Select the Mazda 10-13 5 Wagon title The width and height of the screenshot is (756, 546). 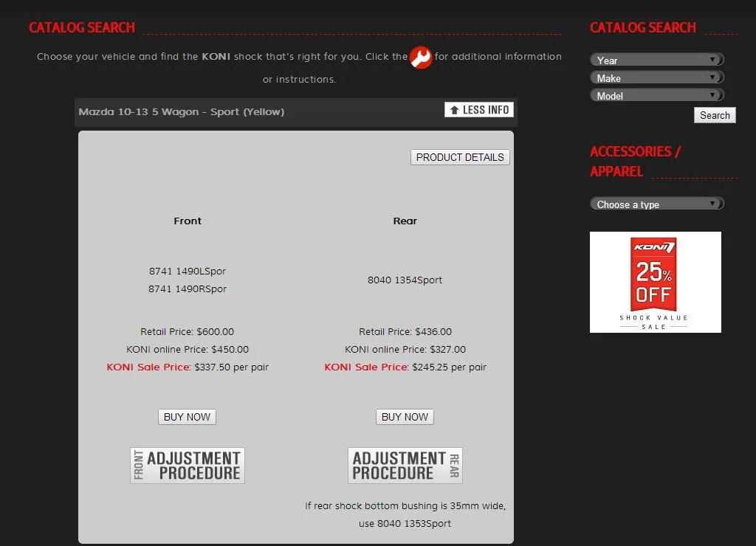(182, 112)
